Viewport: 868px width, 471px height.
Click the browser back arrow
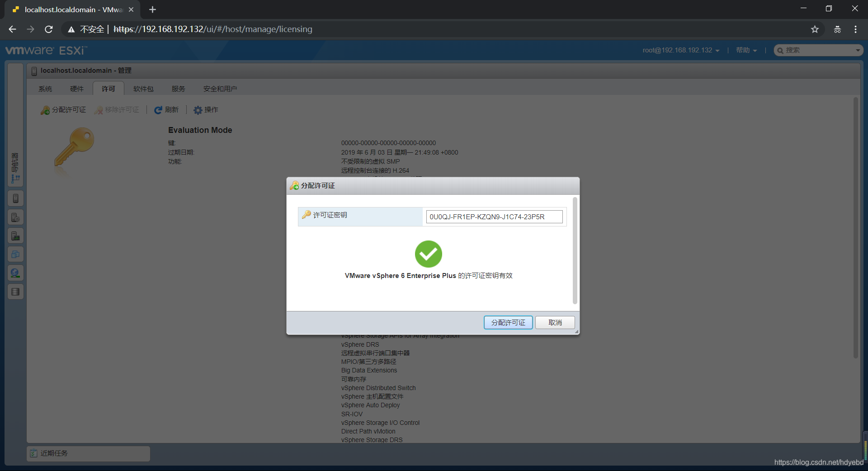(12, 29)
